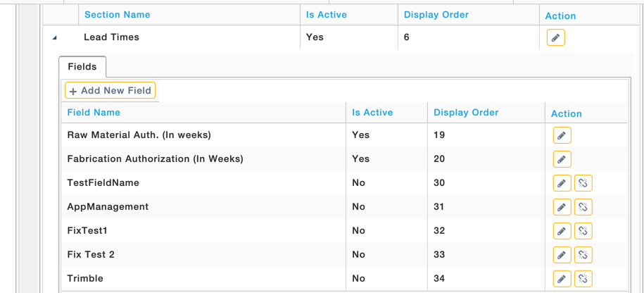Screen dimensions: 644x293
Task: Unlink the TestFieldName field
Action: point(583,183)
